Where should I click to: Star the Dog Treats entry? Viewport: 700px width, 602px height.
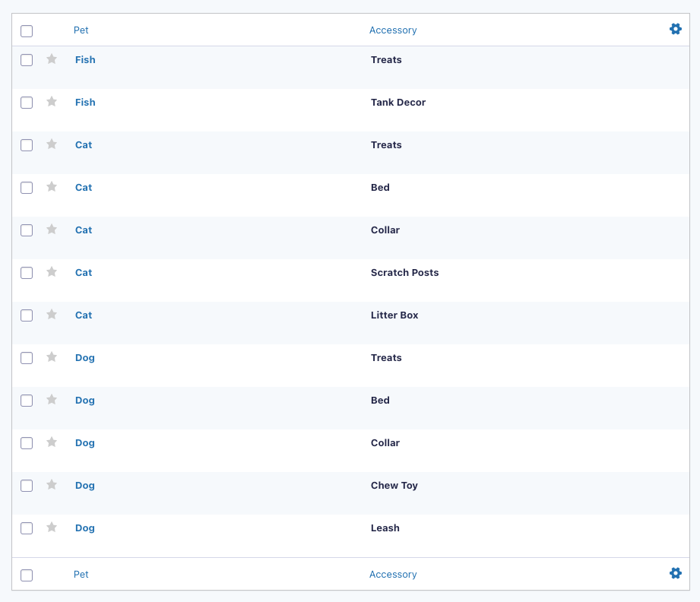[x=52, y=356]
